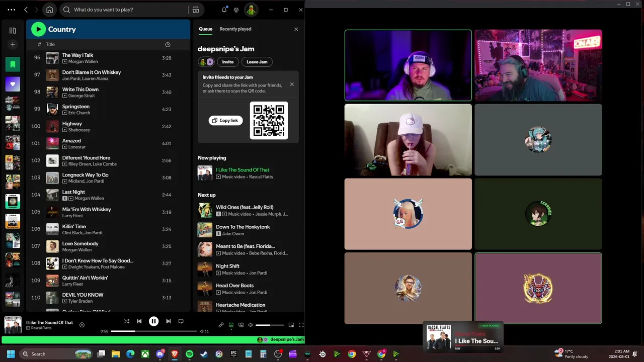Viewport: 644px width, 362px height.
Task: Select track 96 The Way I Talk
Action: click(x=108, y=58)
